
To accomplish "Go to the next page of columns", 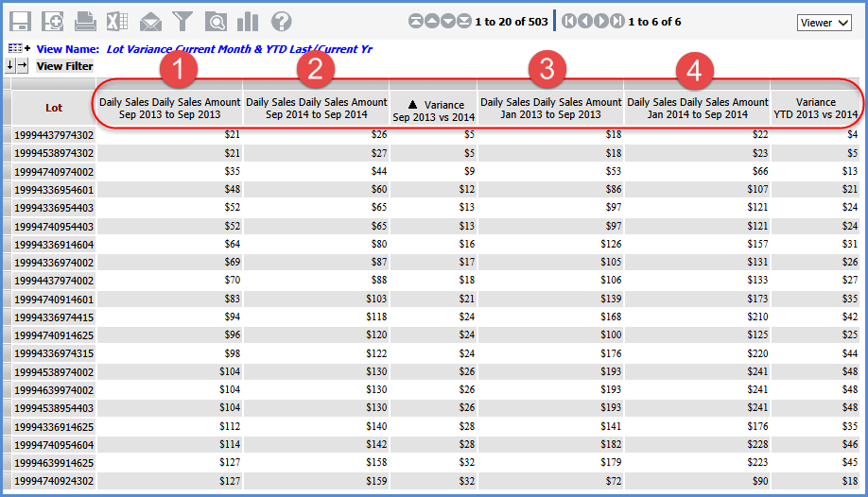I will (x=601, y=21).
